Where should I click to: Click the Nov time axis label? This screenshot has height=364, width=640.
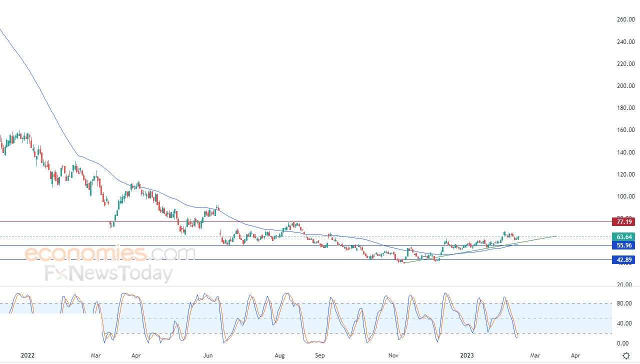pos(393,355)
